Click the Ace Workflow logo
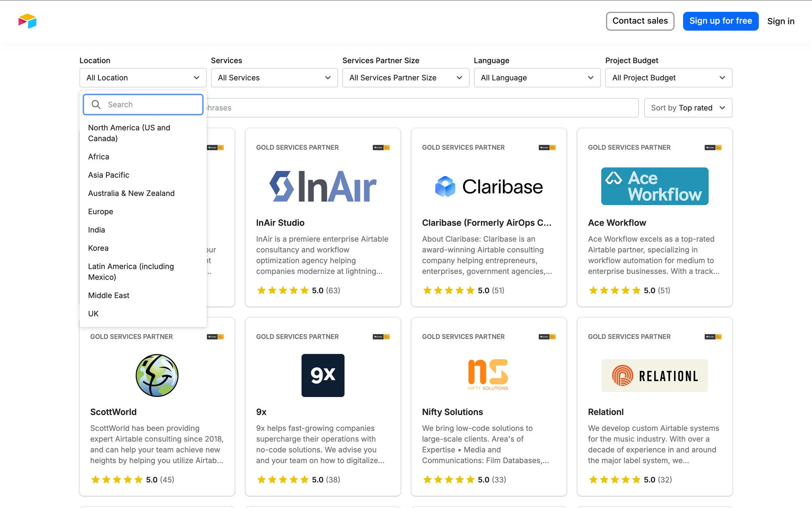This screenshot has width=812, height=508. tap(654, 186)
